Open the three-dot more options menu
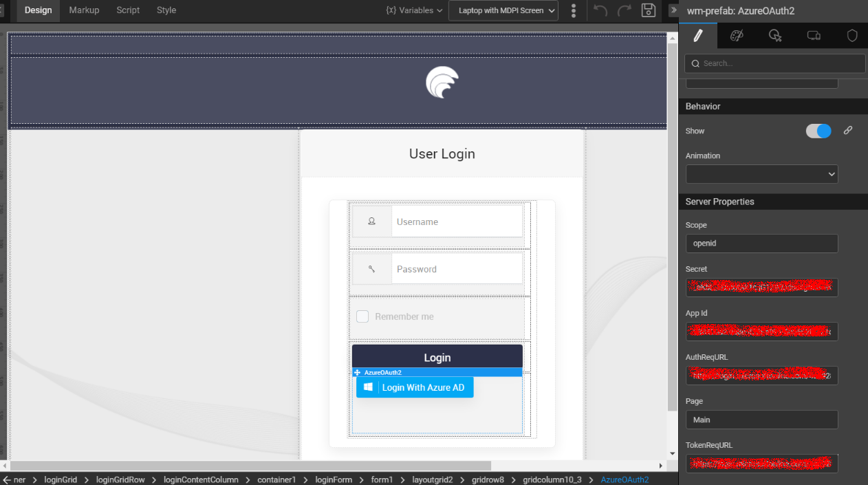Viewport: 868px width, 485px height. (574, 10)
